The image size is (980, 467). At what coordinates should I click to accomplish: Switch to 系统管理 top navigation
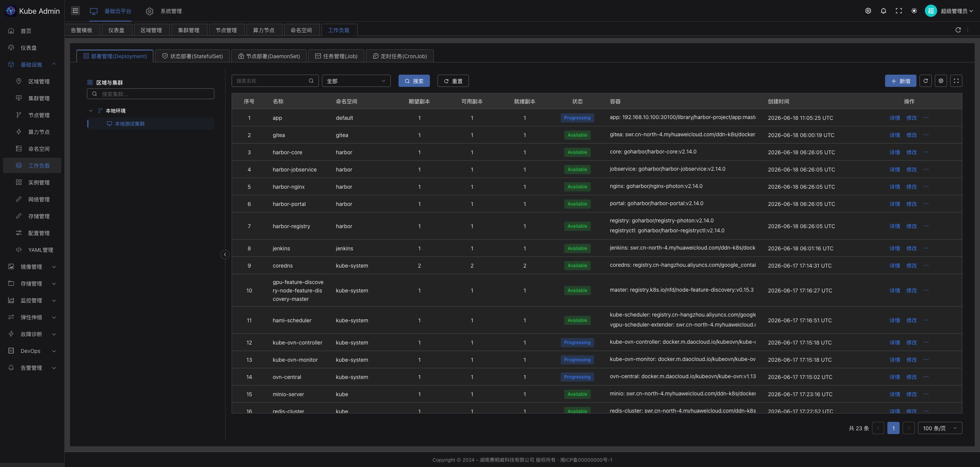pos(164,11)
